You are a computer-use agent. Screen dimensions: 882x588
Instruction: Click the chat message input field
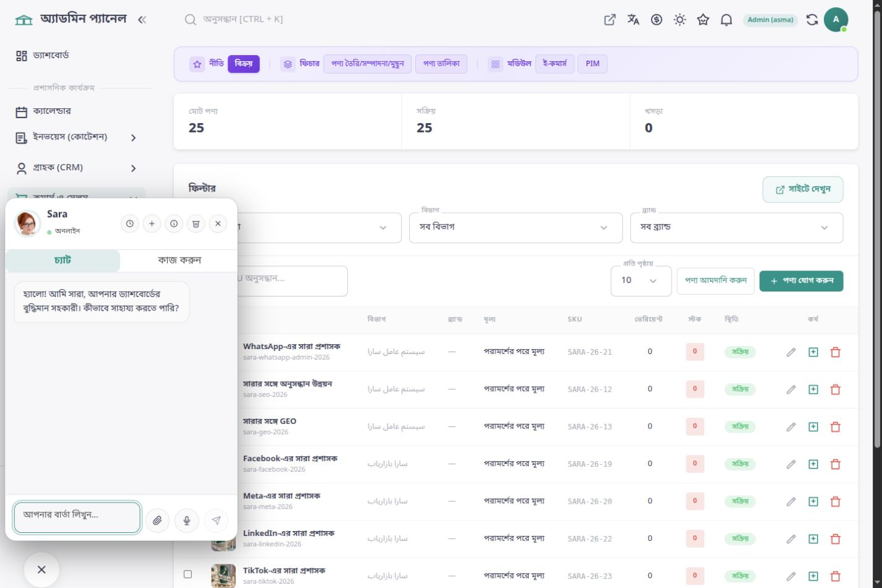[77, 517]
